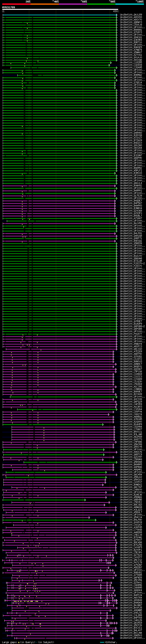Select the UniRef100_C3ZUG4 label

[131, 409]
